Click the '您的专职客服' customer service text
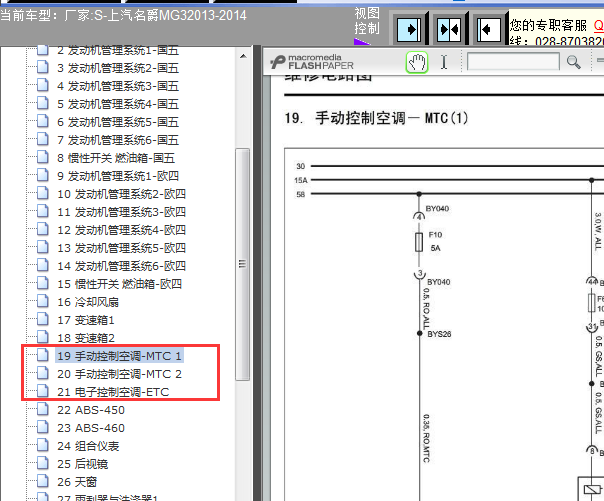Viewport: 604px width, 501px height. point(548,25)
